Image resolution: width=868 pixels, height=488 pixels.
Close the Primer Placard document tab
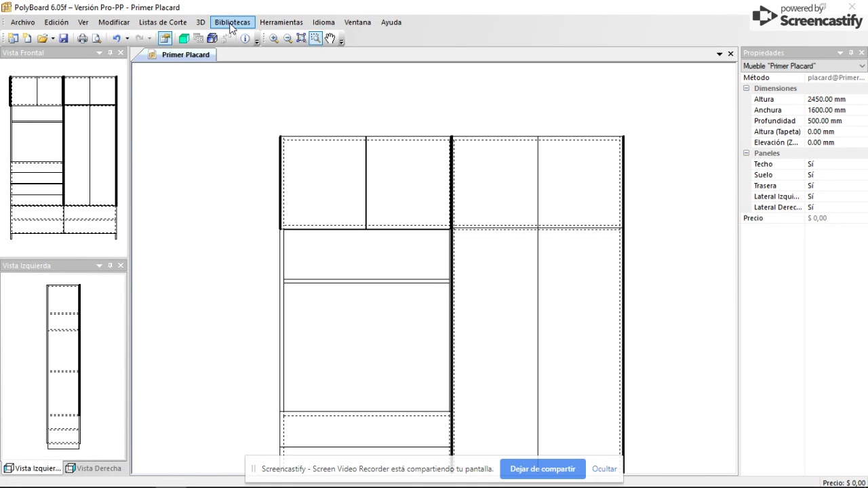pos(730,54)
